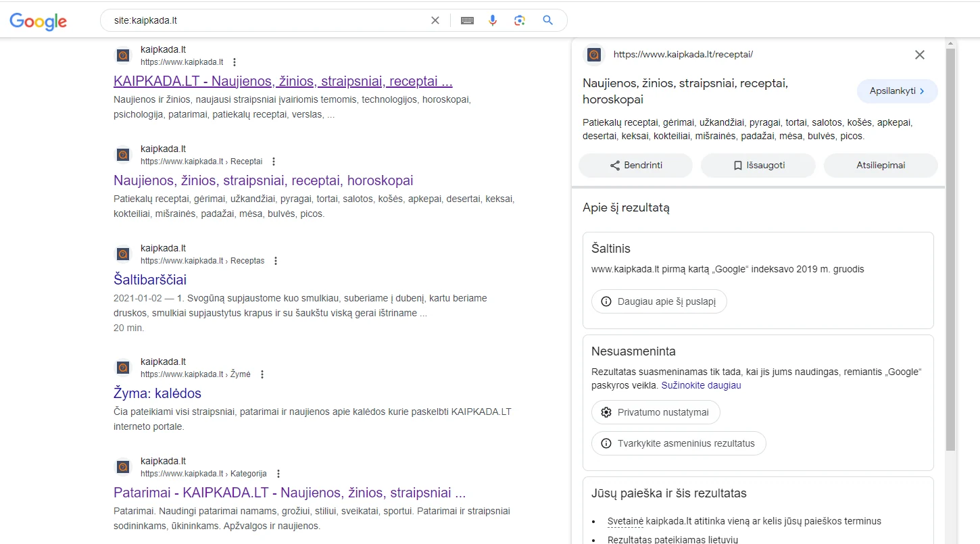Click the side panel vertical scrollbar
The height and width of the screenshot is (544, 980).
click(950, 250)
